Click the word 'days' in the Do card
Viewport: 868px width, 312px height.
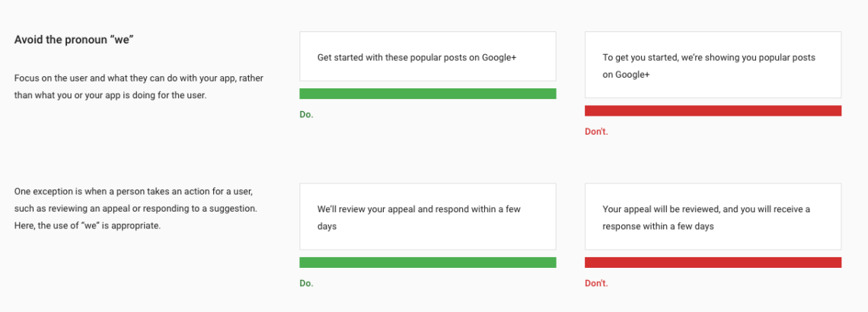click(327, 227)
